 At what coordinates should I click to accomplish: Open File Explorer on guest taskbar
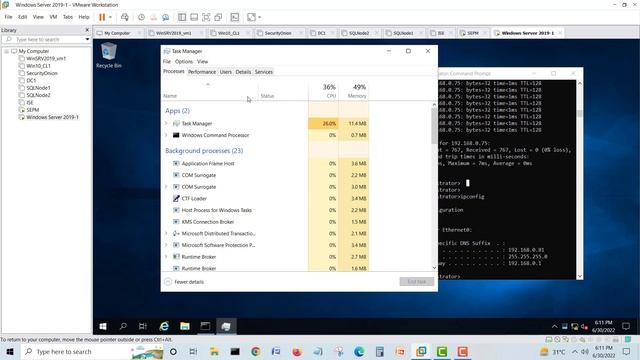click(185, 326)
